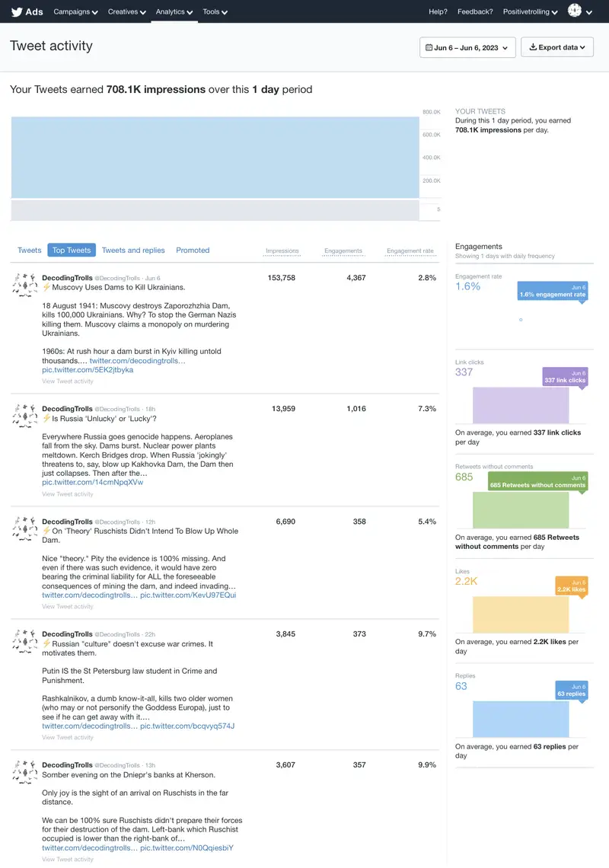The width and height of the screenshot is (609, 868).
Task: Click the blue impressions bar in chart
Action: pos(215,158)
